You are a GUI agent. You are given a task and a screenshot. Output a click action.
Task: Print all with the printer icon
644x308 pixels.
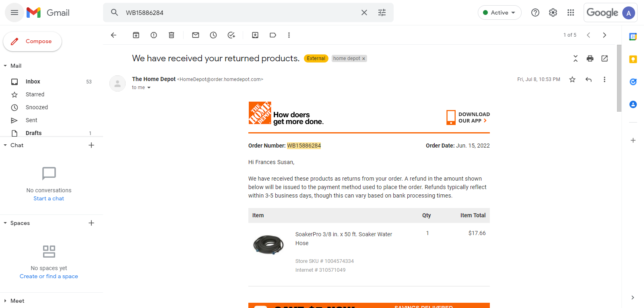click(x=590, y=58)
